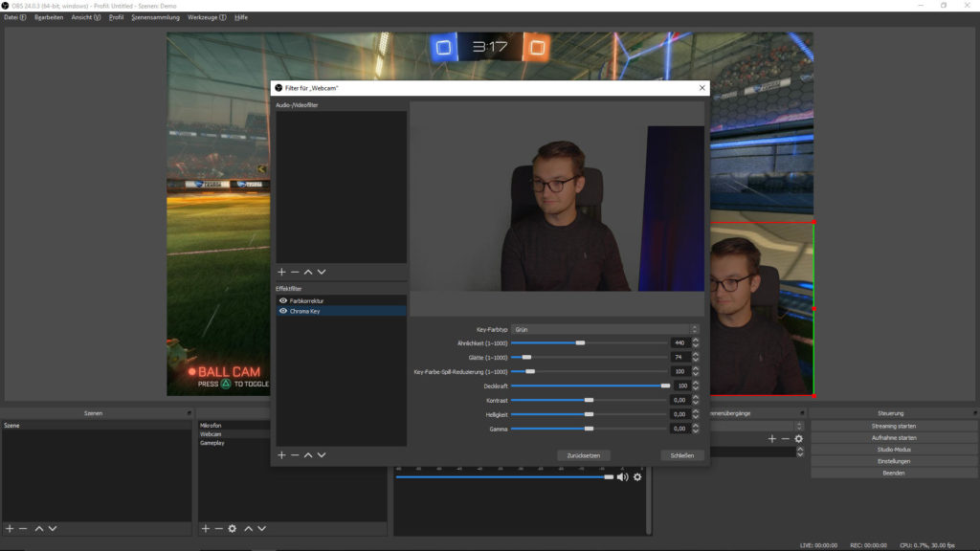The width and height of the screenshot is (980, 551).
Task: Remove the selected Chroma Key filter using minus icon
Action: tap(294, 453)
